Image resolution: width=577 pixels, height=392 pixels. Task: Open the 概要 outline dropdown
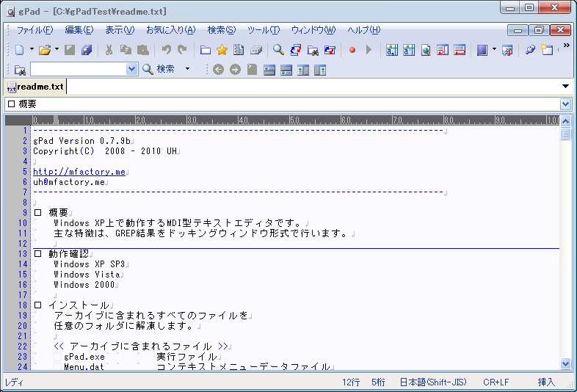tap(565, 104)
